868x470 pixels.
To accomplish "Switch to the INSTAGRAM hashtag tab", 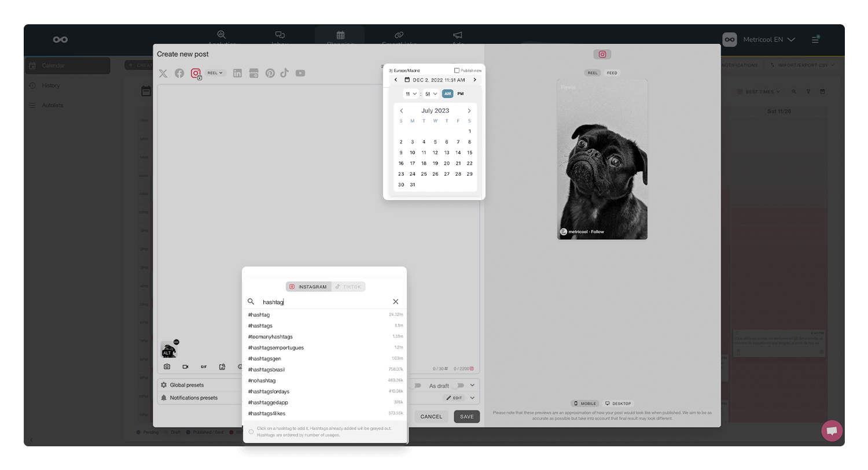I will pyautogui.click(x=308, y=287).
